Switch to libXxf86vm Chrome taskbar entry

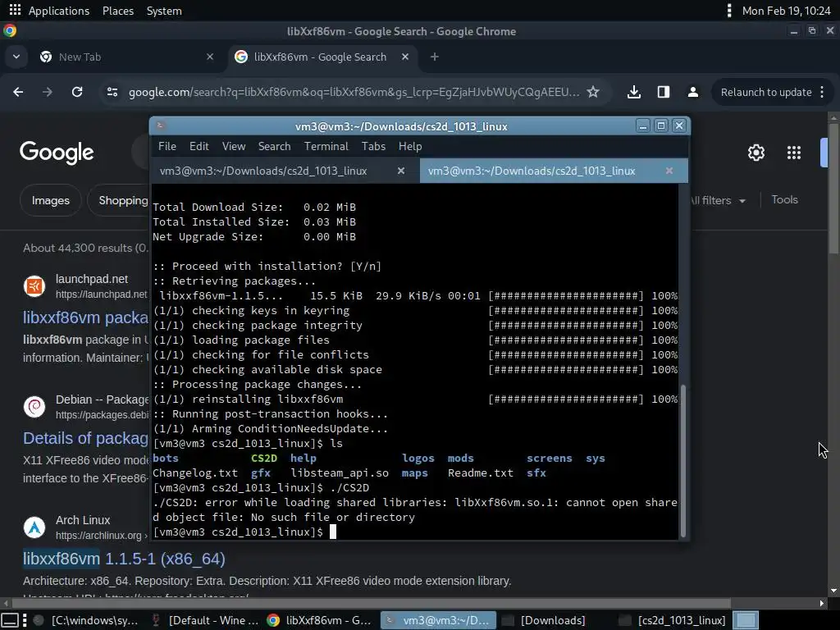tap(320, 620)
